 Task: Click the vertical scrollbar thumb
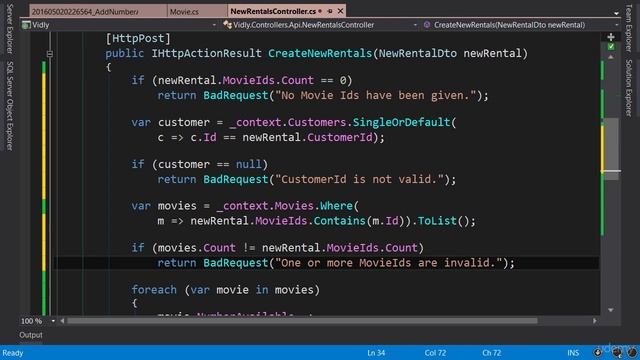tap(611, 148)
